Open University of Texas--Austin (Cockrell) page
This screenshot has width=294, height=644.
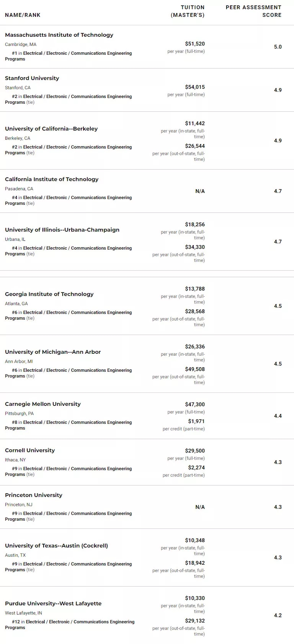(56, 546)
